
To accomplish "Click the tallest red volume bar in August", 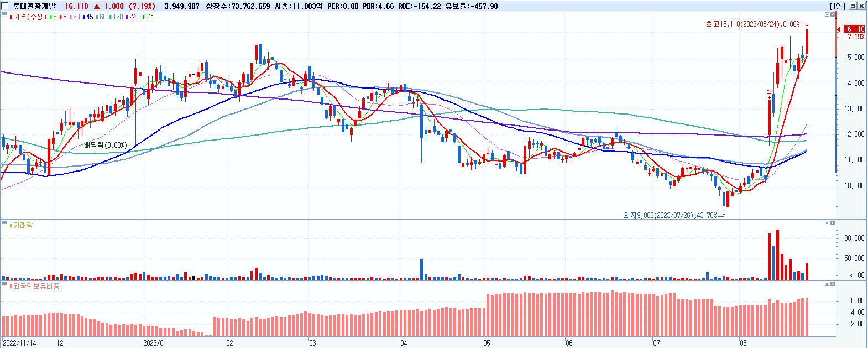I will tap(777, 254).
